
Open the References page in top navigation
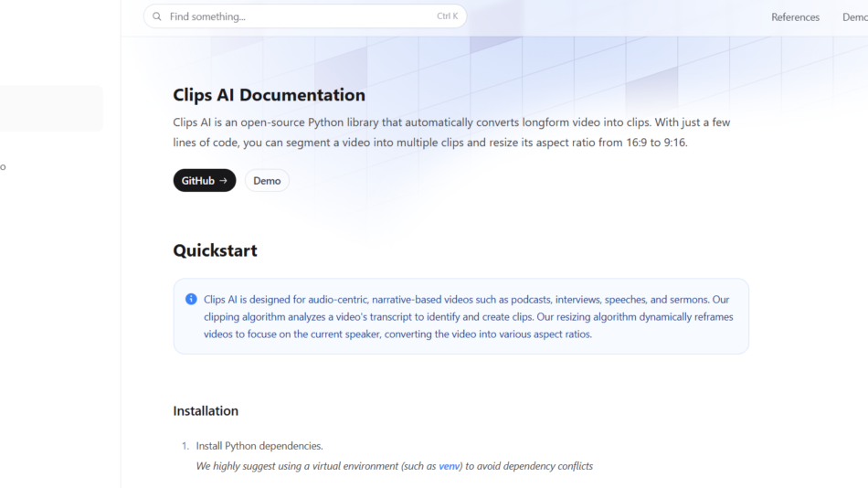pyautogui.click(x=795, y=17)
